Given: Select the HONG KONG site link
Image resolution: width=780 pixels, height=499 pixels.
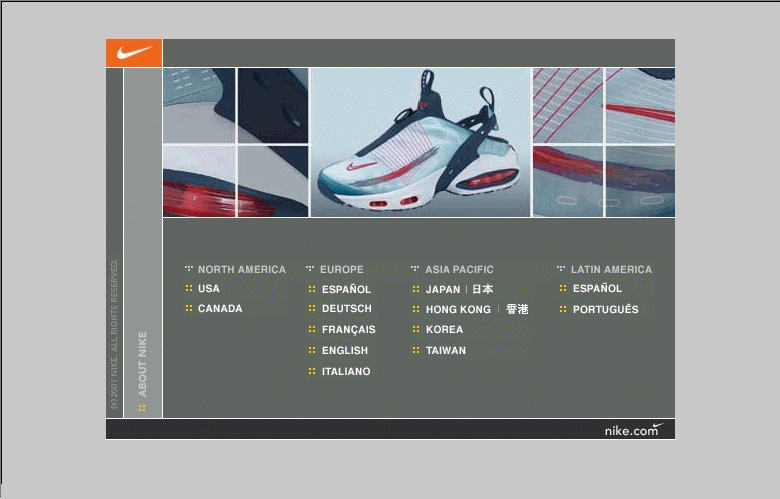Looking at the screenshot, I should (x=458, y=309).
